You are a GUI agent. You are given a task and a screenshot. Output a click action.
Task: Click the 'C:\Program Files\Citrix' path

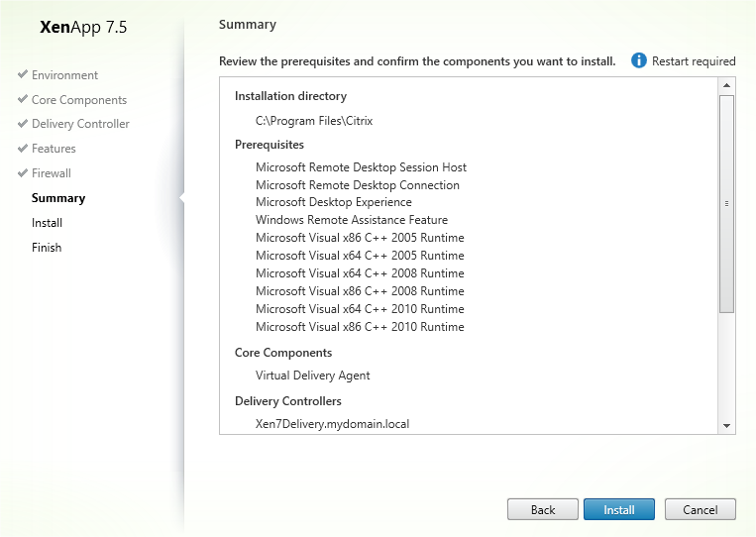click(314, 121)
